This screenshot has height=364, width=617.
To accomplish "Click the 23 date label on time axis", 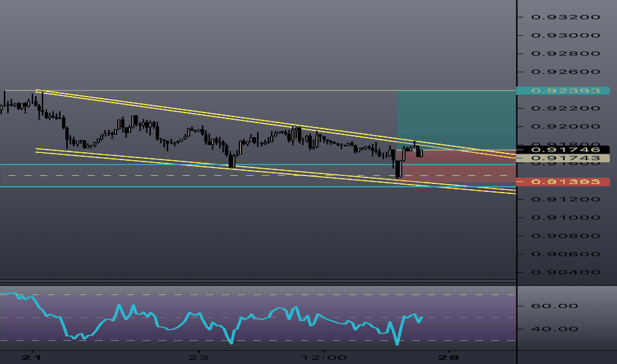I will pyautogui.click(x=199, y=357).
